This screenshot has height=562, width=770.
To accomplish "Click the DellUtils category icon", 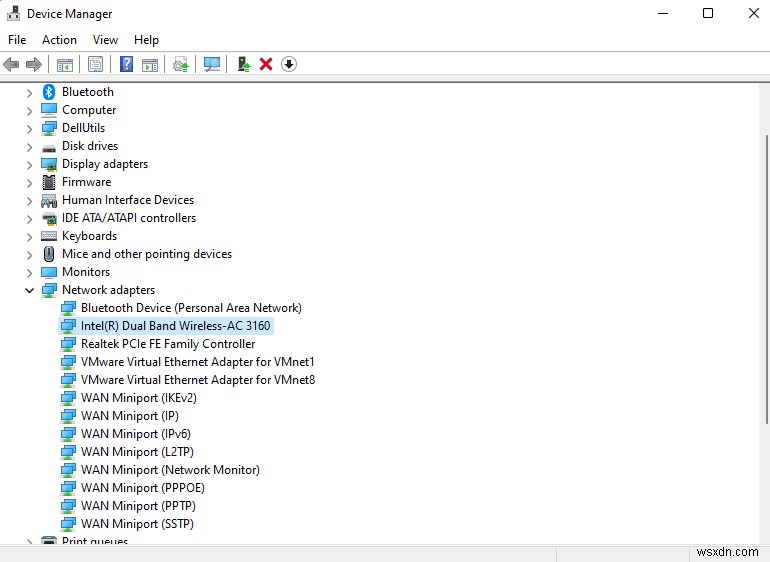I will pos(49,128).
